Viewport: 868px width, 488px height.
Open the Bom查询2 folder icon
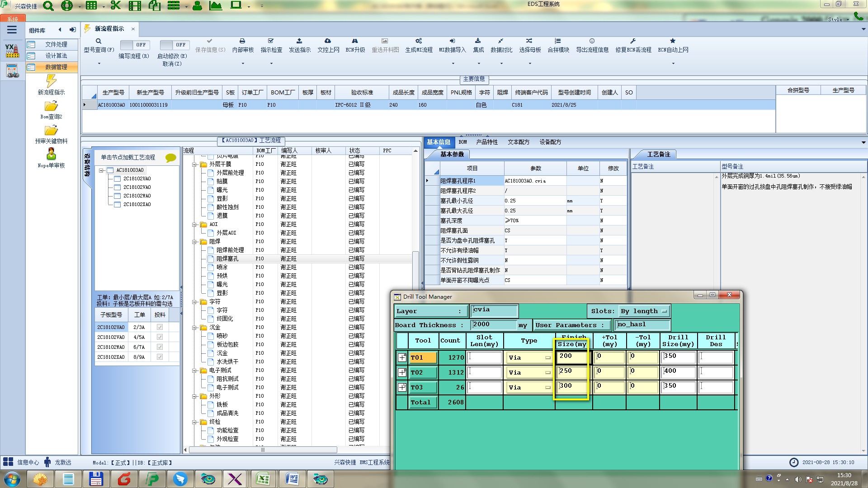[x=51, y=106]
